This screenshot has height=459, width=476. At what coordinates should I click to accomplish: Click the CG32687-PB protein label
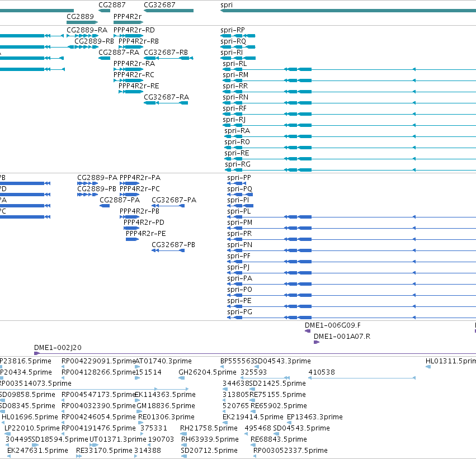[173, 245]
